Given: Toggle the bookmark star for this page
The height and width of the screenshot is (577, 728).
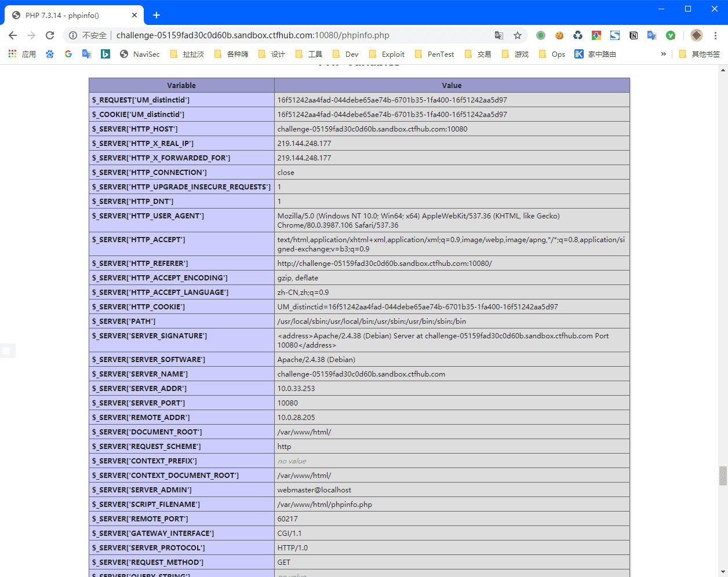Looking at the screenshot, I should (517, 35).
